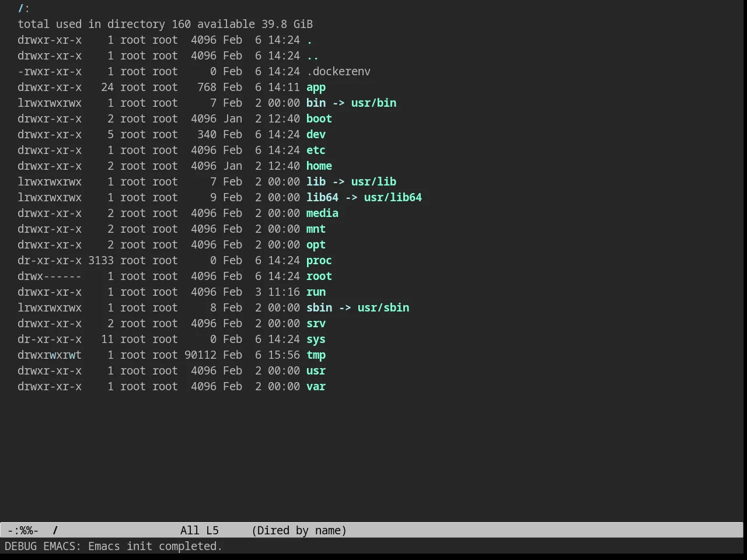Click the 15:56 timestamp of tmp

click(x=284, y=355)
